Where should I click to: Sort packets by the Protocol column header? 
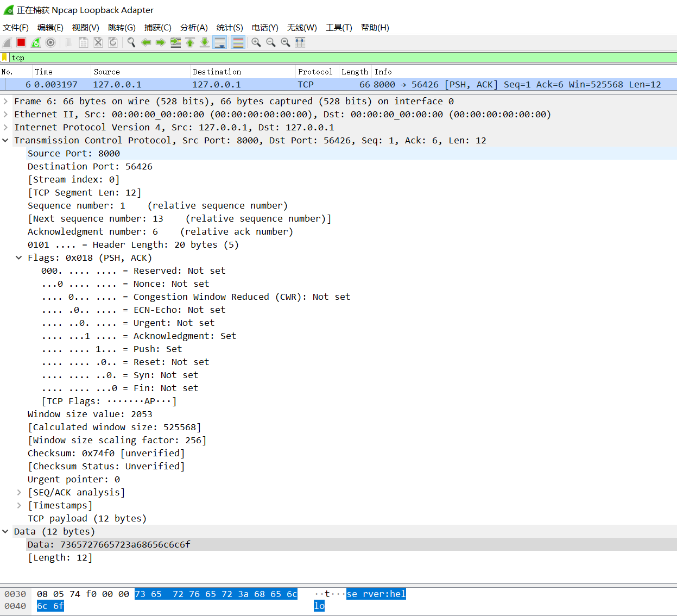click(315, 72)
